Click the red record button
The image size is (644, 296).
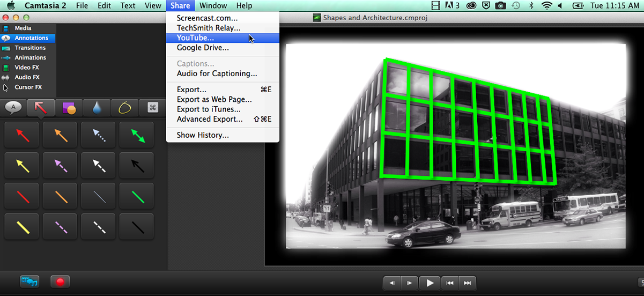60,282
